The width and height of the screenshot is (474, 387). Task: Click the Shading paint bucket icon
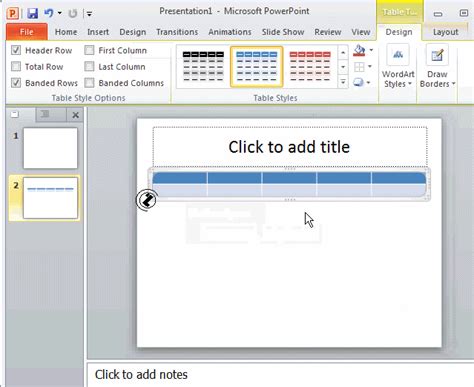[359, 51]
